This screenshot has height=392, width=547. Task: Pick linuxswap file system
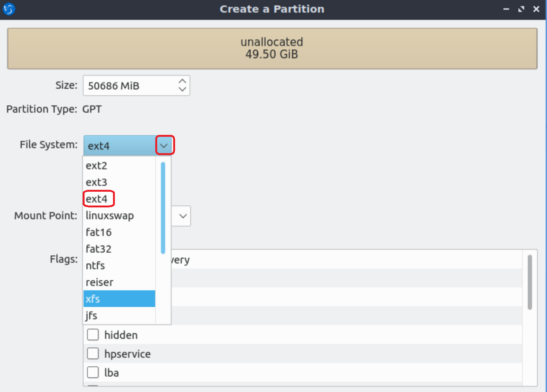click(110, 216)
